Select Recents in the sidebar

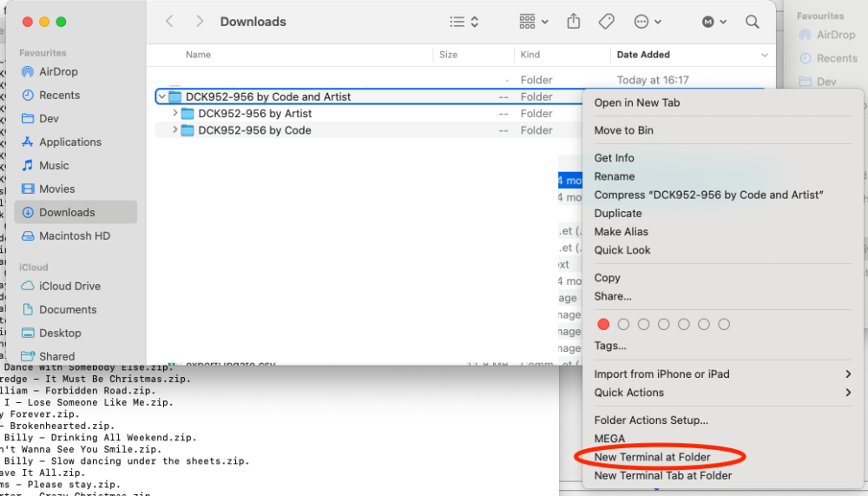coord(59,96)
